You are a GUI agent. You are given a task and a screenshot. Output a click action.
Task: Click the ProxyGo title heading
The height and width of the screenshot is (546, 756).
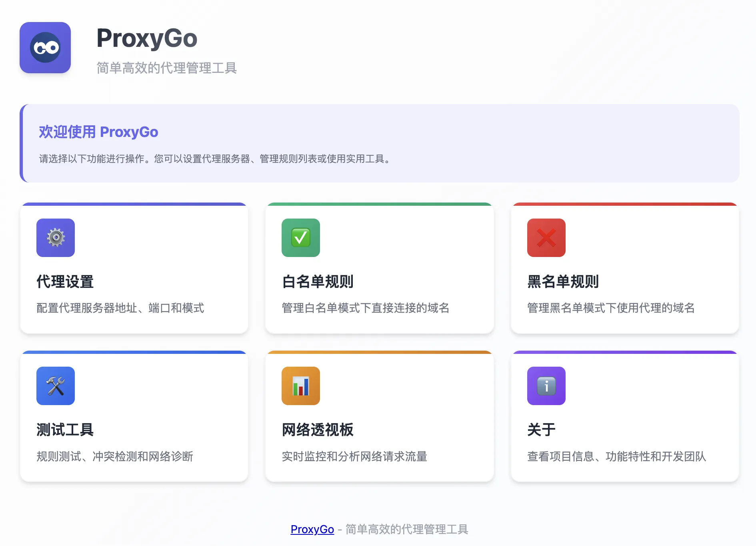pyautogui.click(x=147, y=38)
